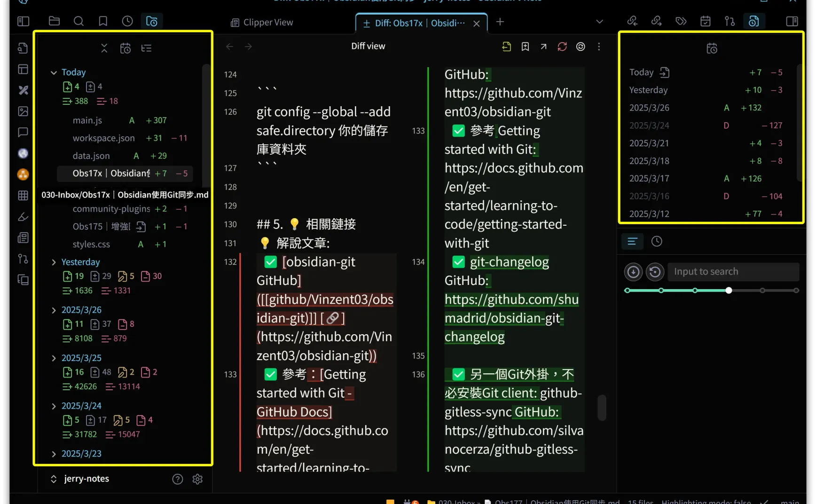This screenshot has height=504, width=816.
Task: Open the three-dot more options menu in Diff view
Action: tap(599, 47)
